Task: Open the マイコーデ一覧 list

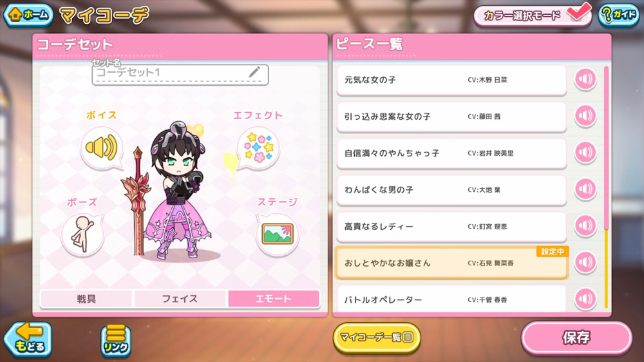Action: coord(377,338)
